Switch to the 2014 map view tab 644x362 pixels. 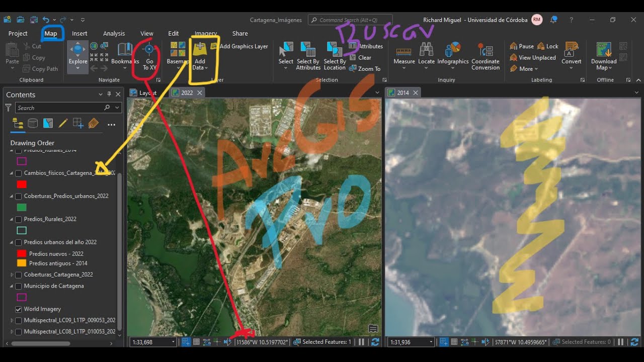[403, 93]
